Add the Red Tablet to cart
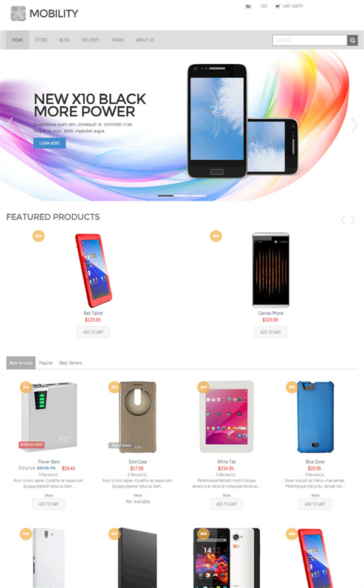Image resolution: width=364 pixels, height=588 pixels. [93, 333]
